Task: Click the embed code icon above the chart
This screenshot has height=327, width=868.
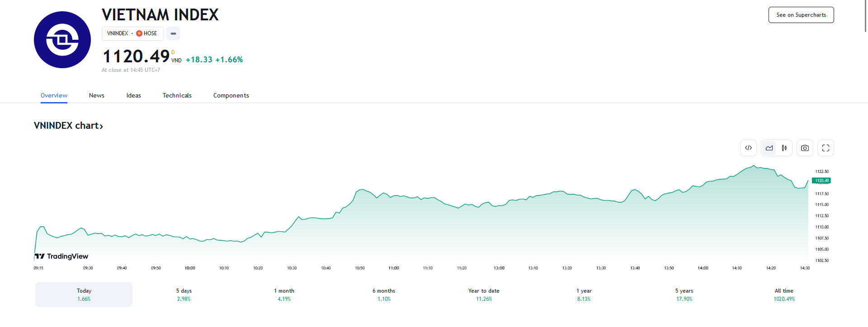Action: click(x=748, y=148)
